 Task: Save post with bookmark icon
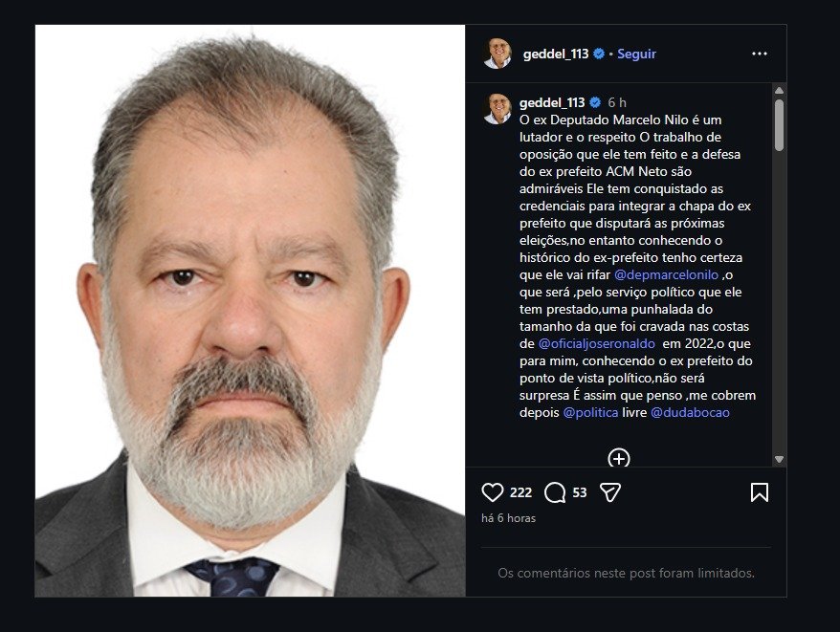(x=759, y=492)
